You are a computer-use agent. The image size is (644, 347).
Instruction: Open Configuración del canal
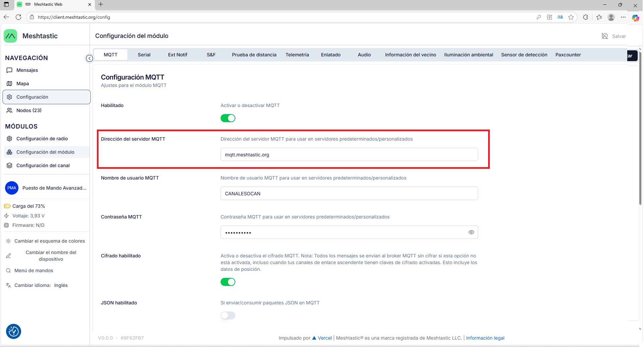pyautogui.click(x=43, y=165)
